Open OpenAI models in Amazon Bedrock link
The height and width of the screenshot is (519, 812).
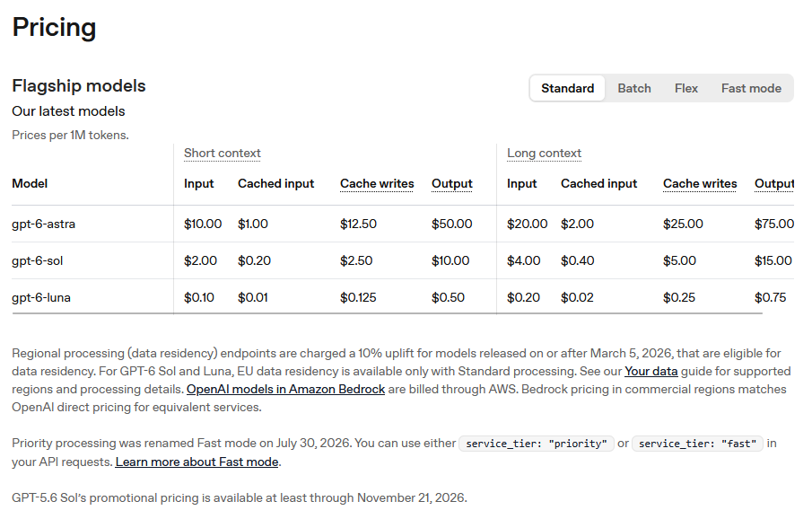286,389
